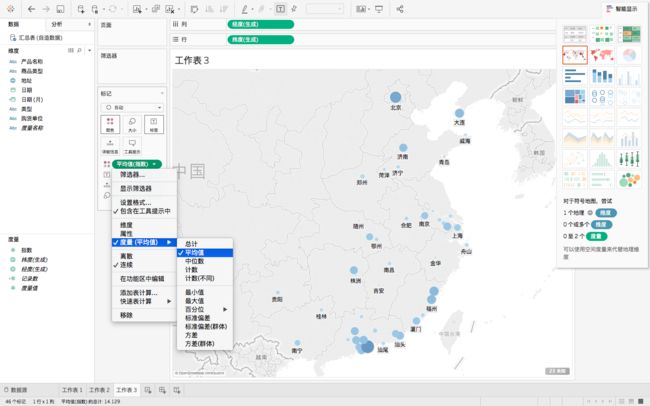Choose 最大值 aggregation in submenu

tap(194, 301)
